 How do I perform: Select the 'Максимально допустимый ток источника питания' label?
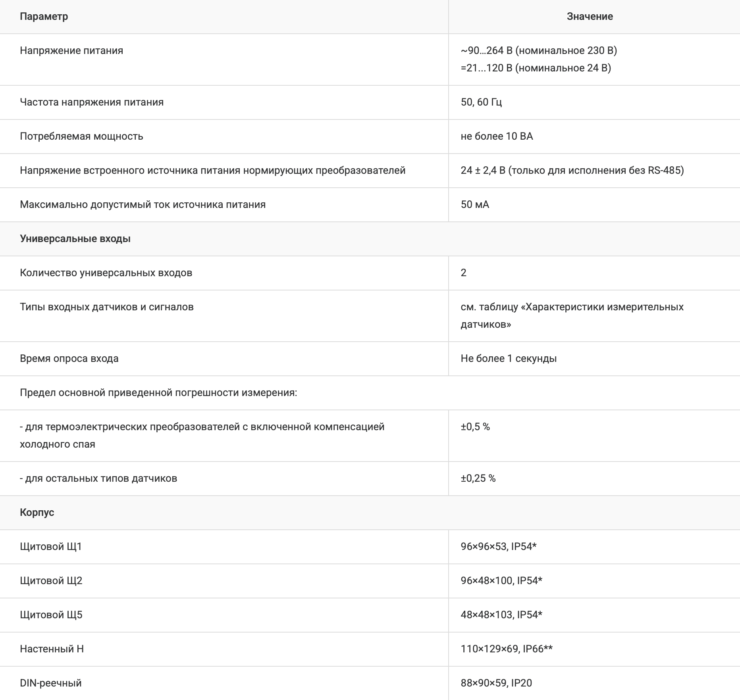[143, 205]
